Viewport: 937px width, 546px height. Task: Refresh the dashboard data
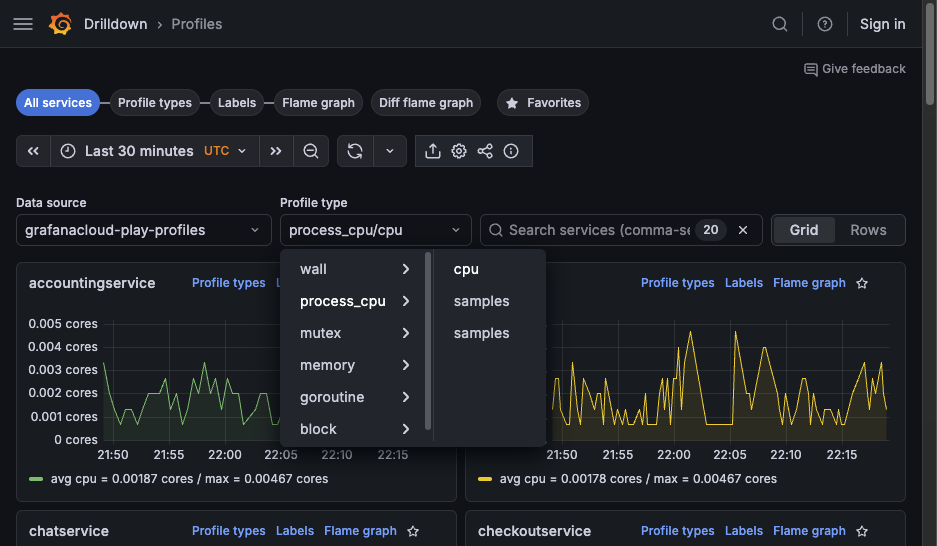click(355, 151)
